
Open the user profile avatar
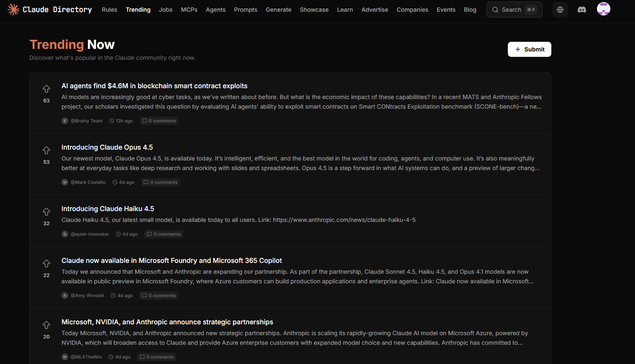(604, 9)
